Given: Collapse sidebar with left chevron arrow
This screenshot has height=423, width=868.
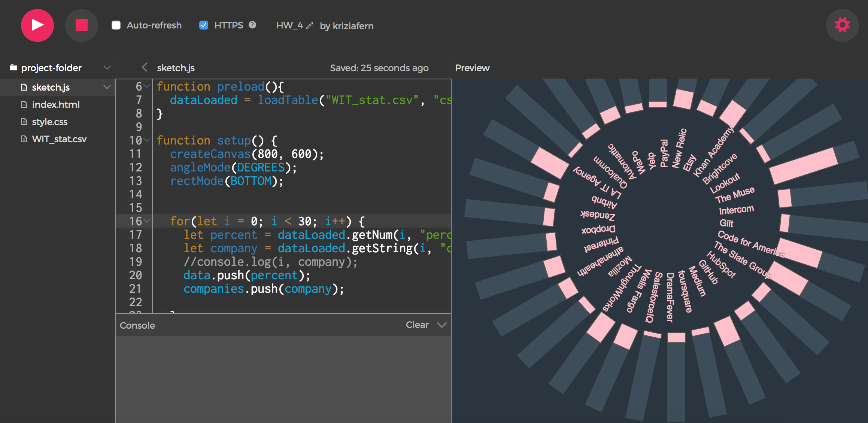Looking at the screenshot, I should [x=145, y=67].
